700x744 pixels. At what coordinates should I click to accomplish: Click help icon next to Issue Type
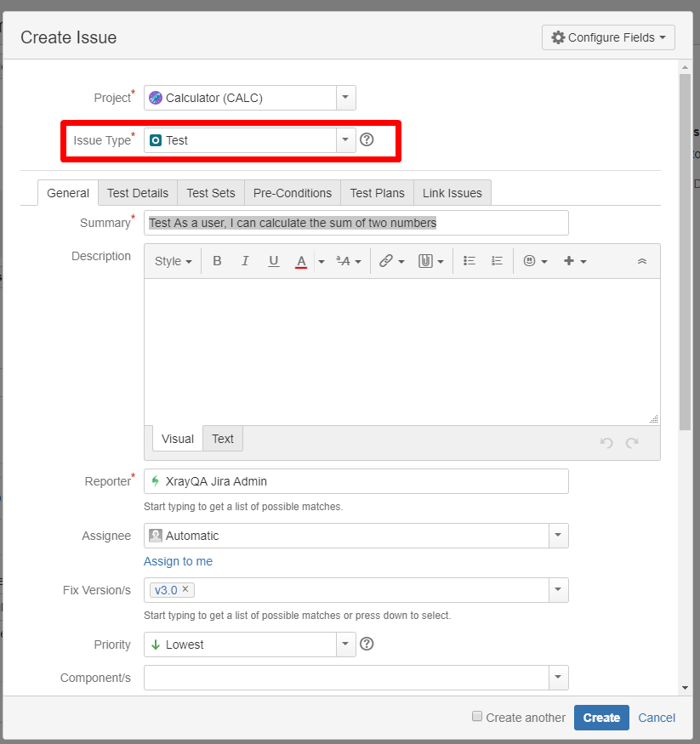click(367, 139)
